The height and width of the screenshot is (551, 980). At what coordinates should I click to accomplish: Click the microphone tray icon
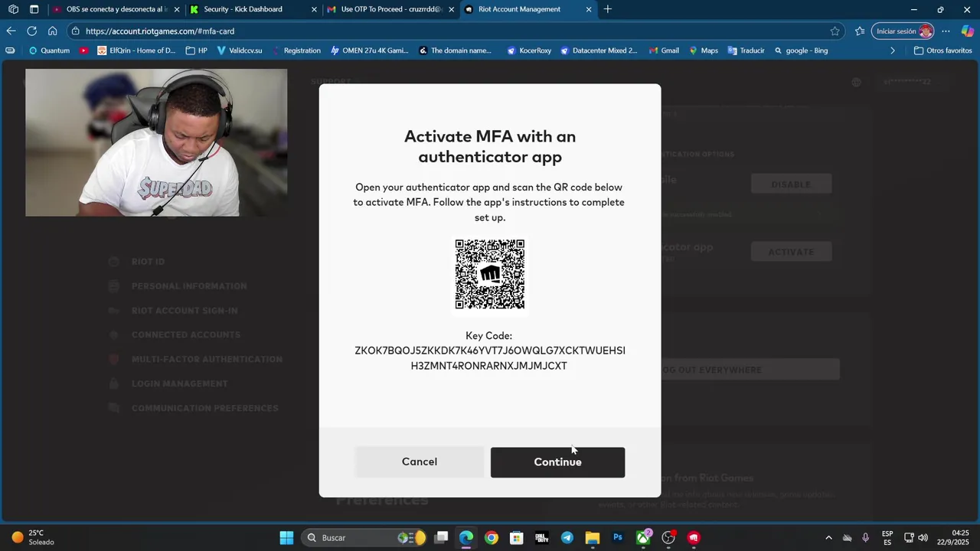coord(866,538)
